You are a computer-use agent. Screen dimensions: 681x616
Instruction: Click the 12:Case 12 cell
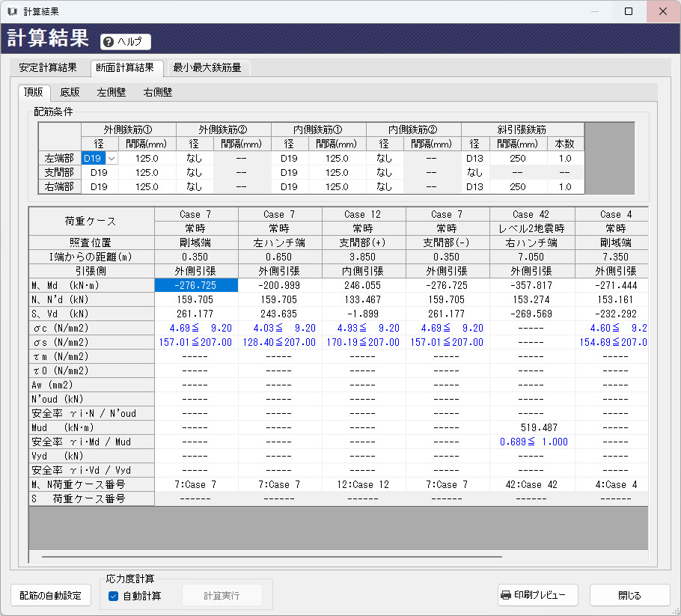click(363, 485)
